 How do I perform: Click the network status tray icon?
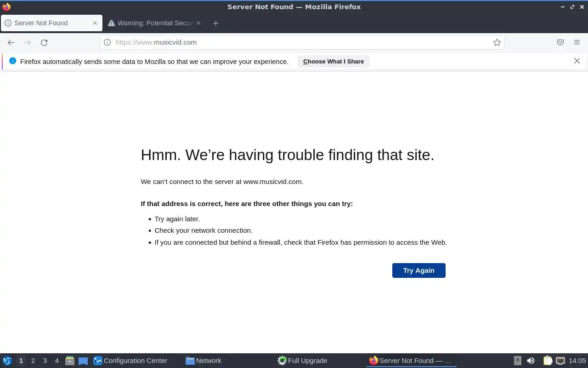click(x=560, y=361)
